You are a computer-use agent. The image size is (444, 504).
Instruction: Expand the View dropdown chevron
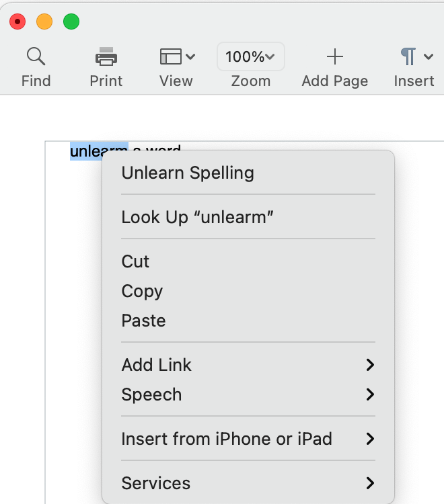(190, 56)
